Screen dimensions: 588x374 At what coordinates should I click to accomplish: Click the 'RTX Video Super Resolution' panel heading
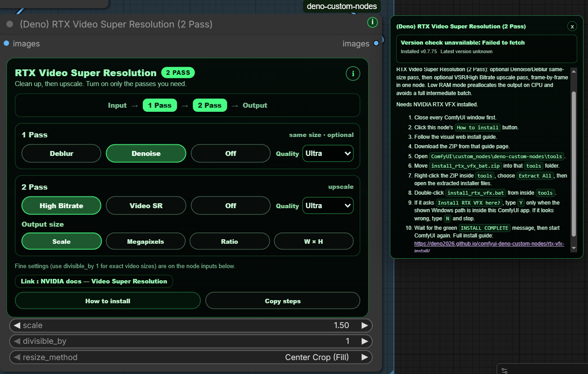click(x=86, y=73)
